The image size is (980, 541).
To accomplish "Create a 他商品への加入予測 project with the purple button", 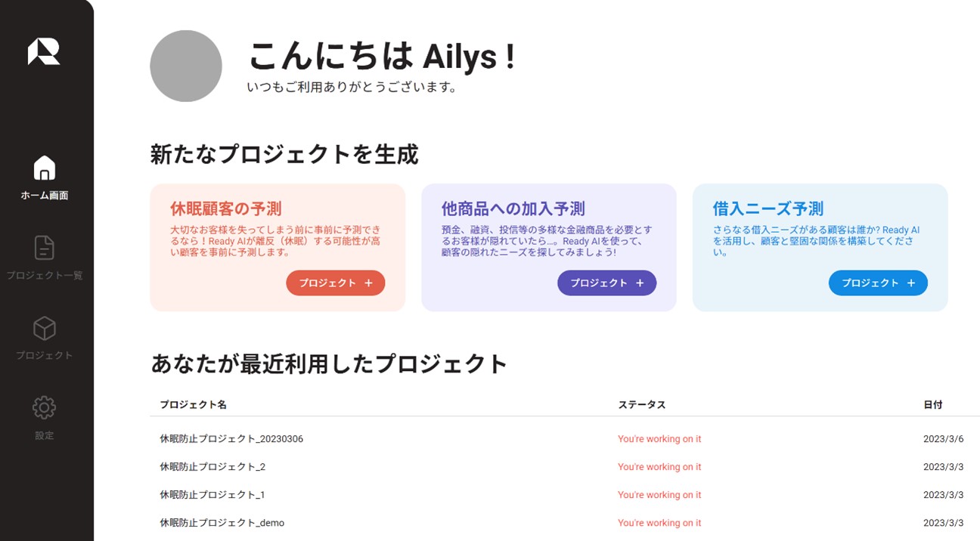I will coord(606,283).
